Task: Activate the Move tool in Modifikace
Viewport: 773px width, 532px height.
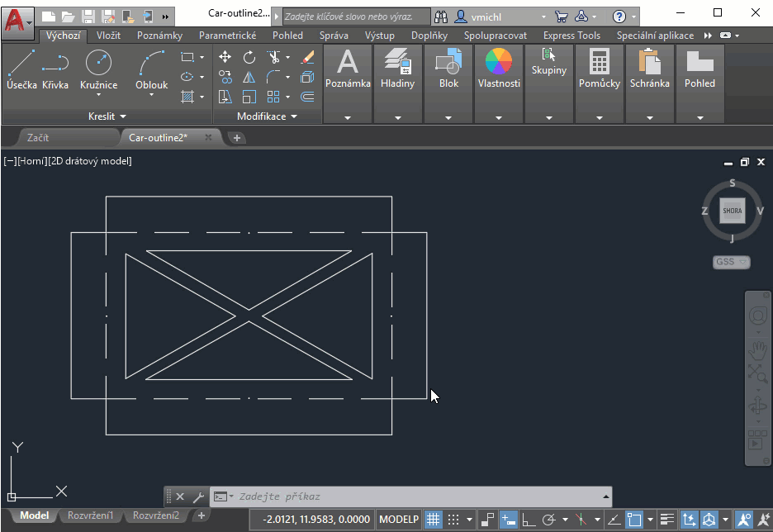Action: (x=225, y=57)
